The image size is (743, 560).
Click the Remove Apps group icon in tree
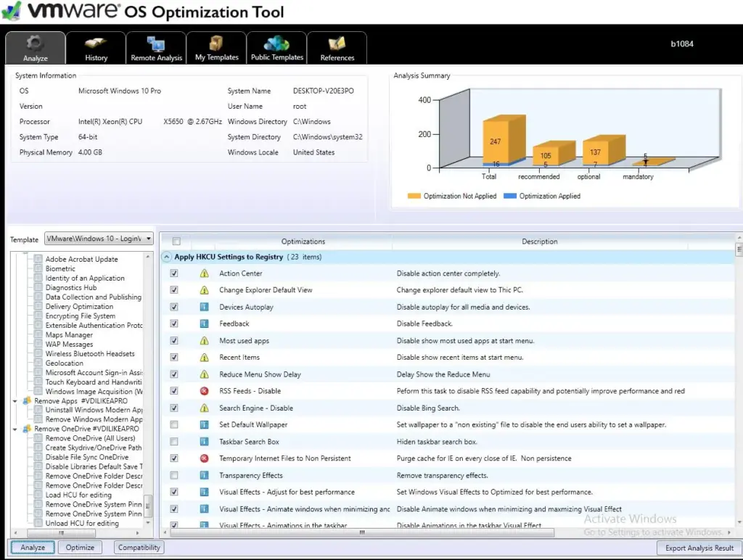[x=27, y=401]
